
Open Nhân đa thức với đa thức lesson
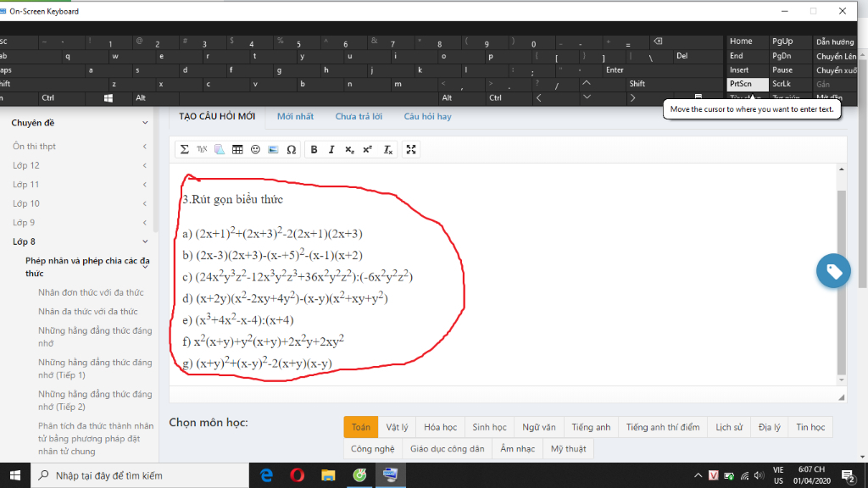88,312
